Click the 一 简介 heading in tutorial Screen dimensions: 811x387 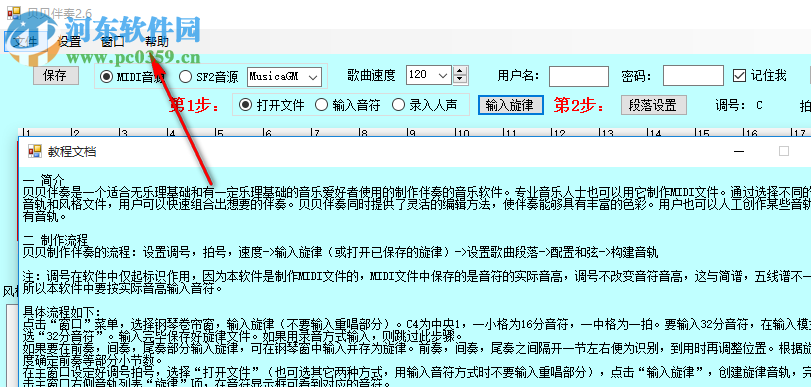[43, 180]
